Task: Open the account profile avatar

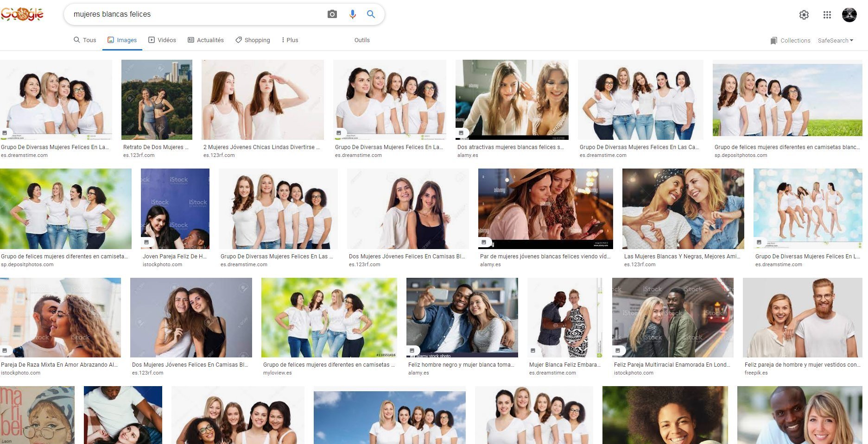Action: 849,15
